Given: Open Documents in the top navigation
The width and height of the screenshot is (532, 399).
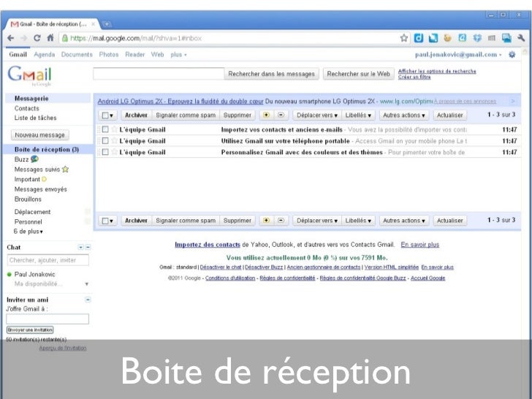Looking at the screenshot, I should pyautogui.click(x=77, y=55).
